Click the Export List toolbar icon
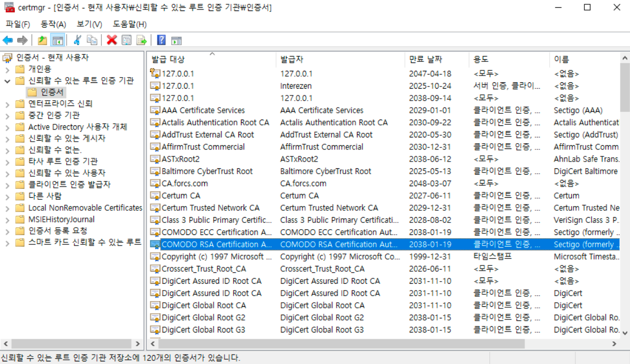The image size is (630, 364). [x=142, y=40]
